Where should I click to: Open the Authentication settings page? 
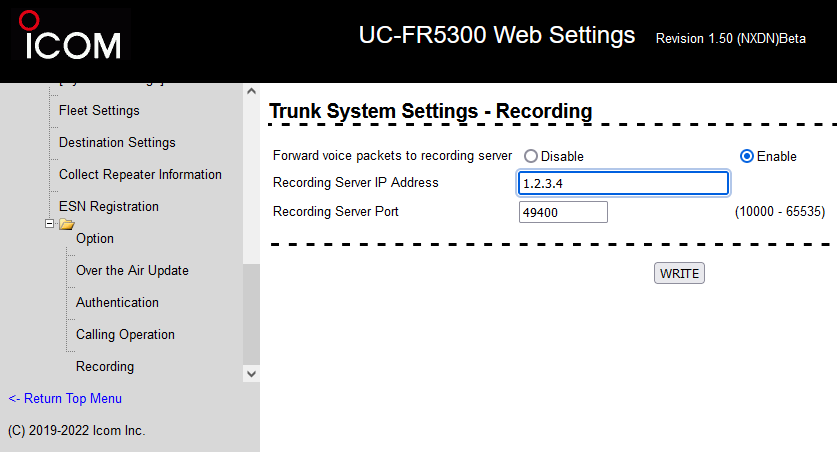117,302
